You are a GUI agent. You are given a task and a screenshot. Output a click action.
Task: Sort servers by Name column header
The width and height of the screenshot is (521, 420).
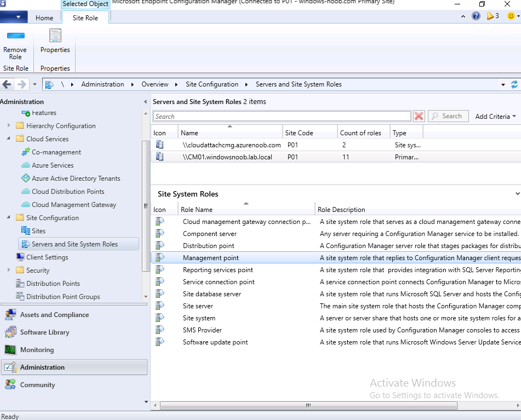231,133
